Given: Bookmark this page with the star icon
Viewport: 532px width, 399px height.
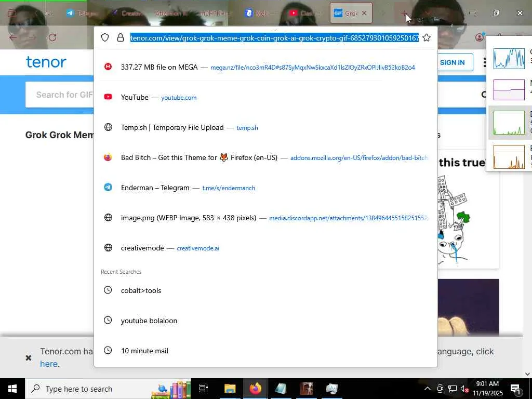Looking at the screenshot, I should pyautogui.click(x=427, y=37).
